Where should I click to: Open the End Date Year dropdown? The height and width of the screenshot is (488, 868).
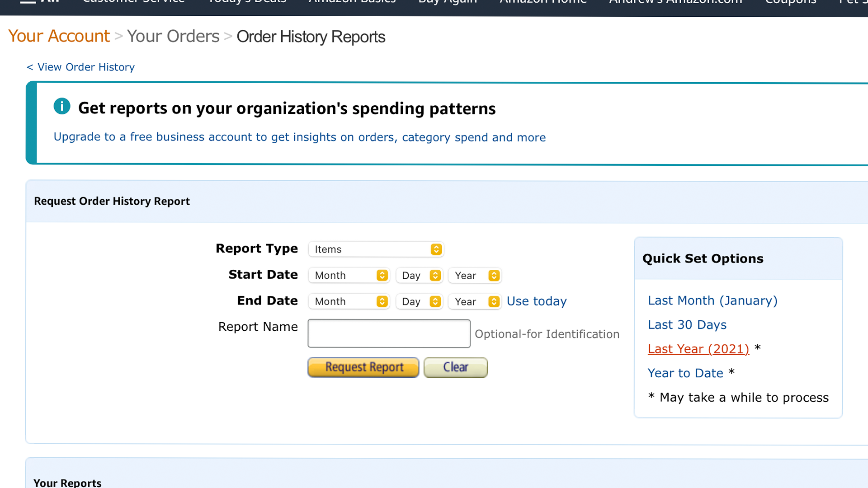475,301
